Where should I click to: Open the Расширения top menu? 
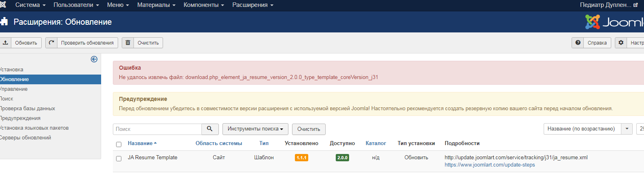tap(253, 5)
